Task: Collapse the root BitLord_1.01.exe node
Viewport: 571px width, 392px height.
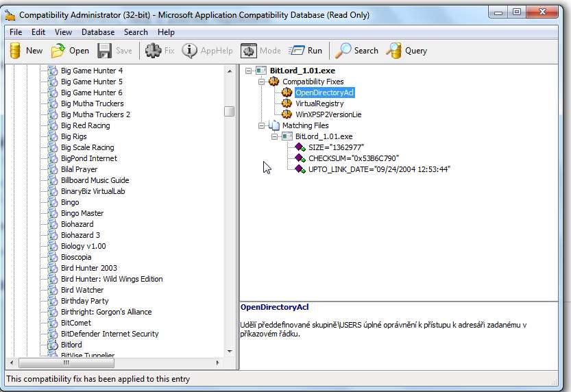Action: [248, 71]
